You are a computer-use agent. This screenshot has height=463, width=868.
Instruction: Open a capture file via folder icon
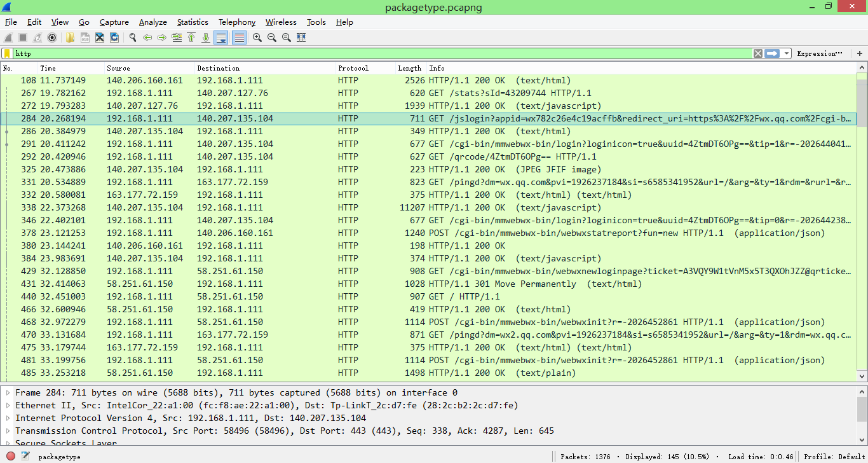click(x=70, y=38)
